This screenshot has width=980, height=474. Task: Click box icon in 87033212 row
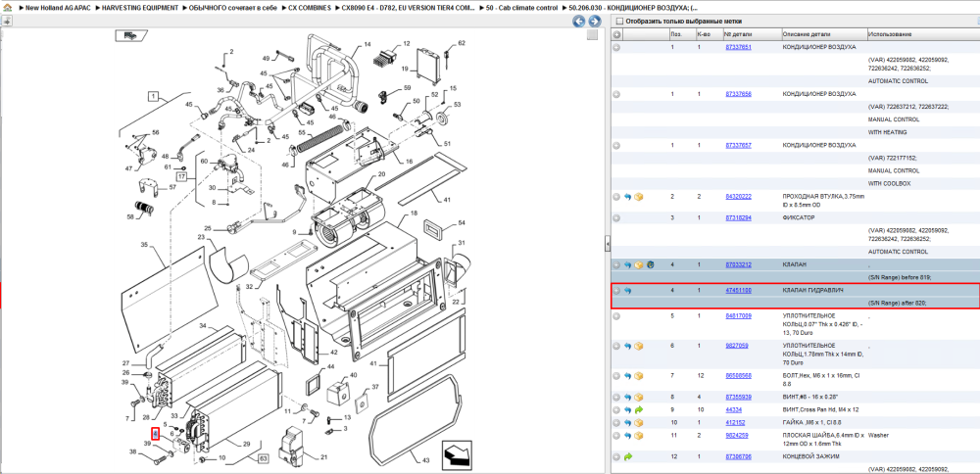click(x=639, y=264)
